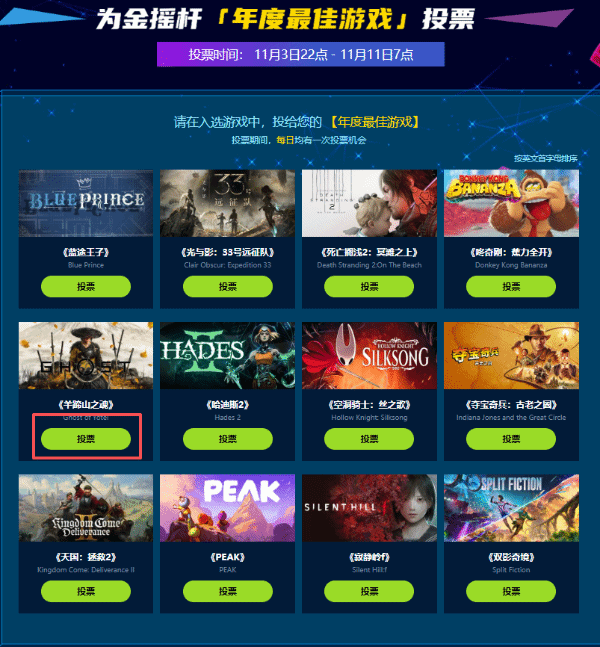The height and width of the screenshot is (647, 600).
Task: Open the Donkey Kong Bananza cover image
Action: [x=511, y=203]
